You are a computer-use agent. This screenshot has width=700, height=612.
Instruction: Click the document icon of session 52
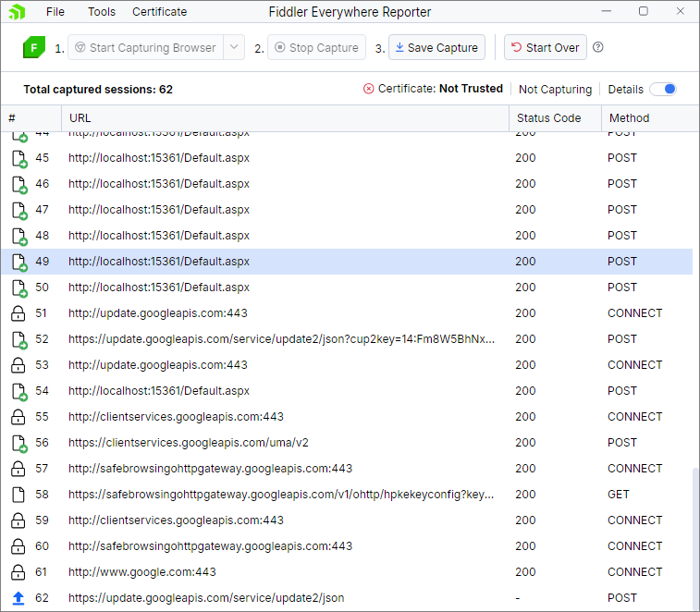point(19,339)
